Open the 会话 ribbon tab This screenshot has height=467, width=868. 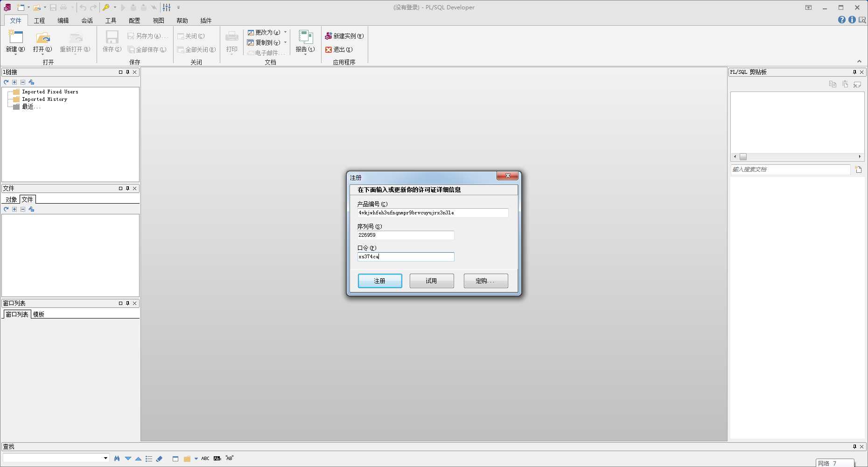pyautogui.click(x=87, y=21)
